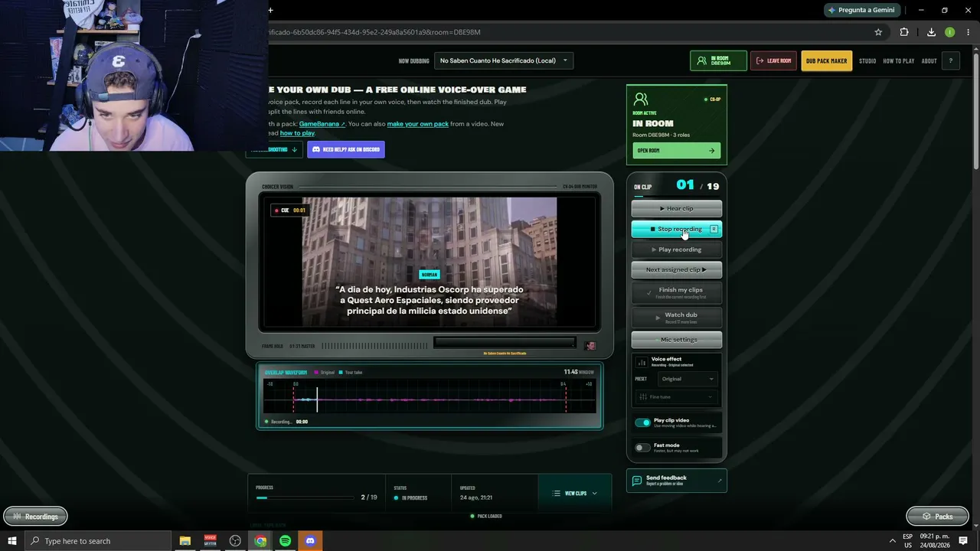Screen dimensions: 980x551
Task: Open the Recordings panel button
Action: coord(35,517)
